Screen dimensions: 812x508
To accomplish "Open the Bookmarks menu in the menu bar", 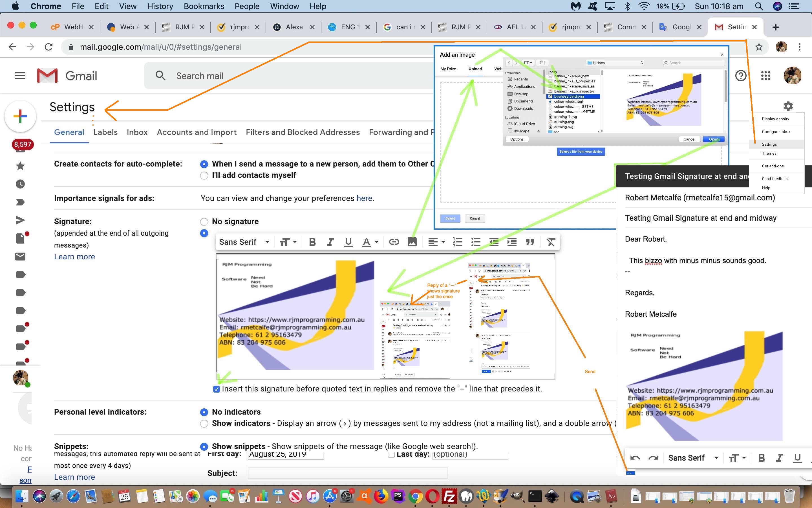I will click(x=204, y=6).
